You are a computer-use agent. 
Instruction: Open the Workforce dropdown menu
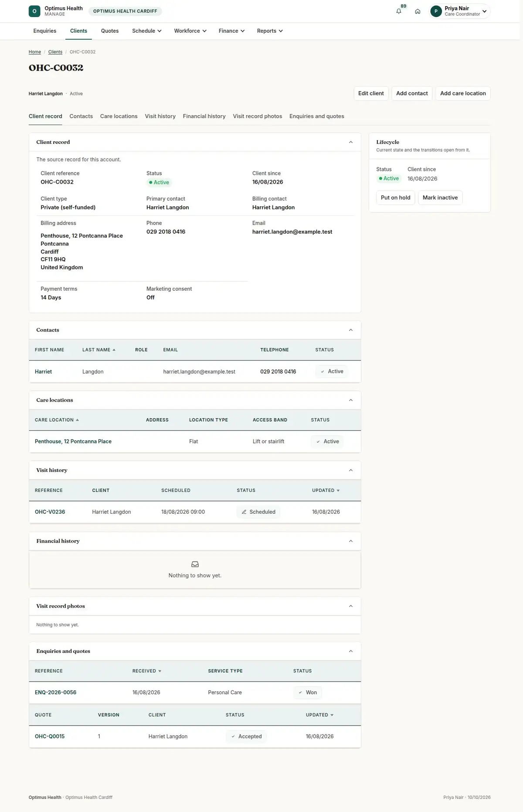[190, 31]
